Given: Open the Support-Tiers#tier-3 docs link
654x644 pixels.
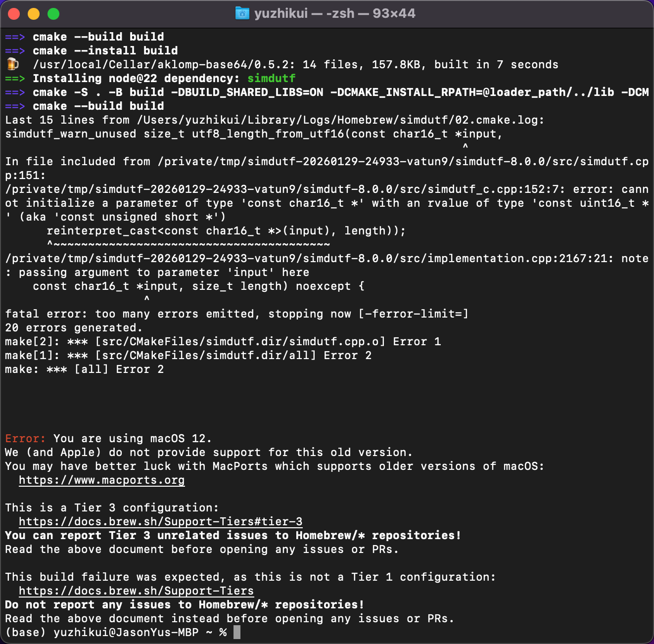Looking at the screenshot, I should point(161,522).
